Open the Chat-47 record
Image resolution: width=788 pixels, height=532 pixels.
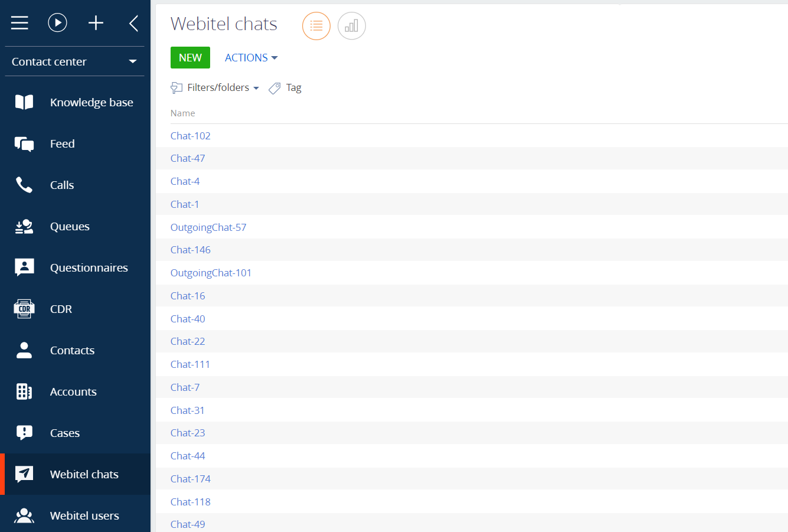pos(188,158)
